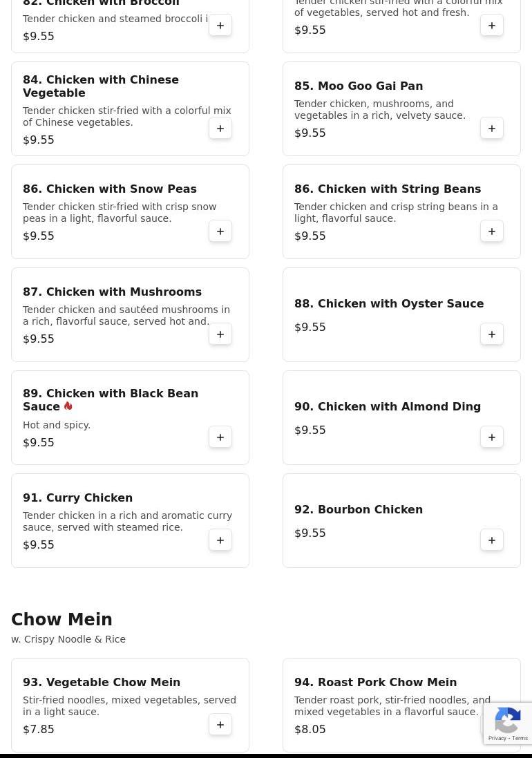
Task: Tap the plus button for Chicken with Mushrooms
Action: [220, 334]
